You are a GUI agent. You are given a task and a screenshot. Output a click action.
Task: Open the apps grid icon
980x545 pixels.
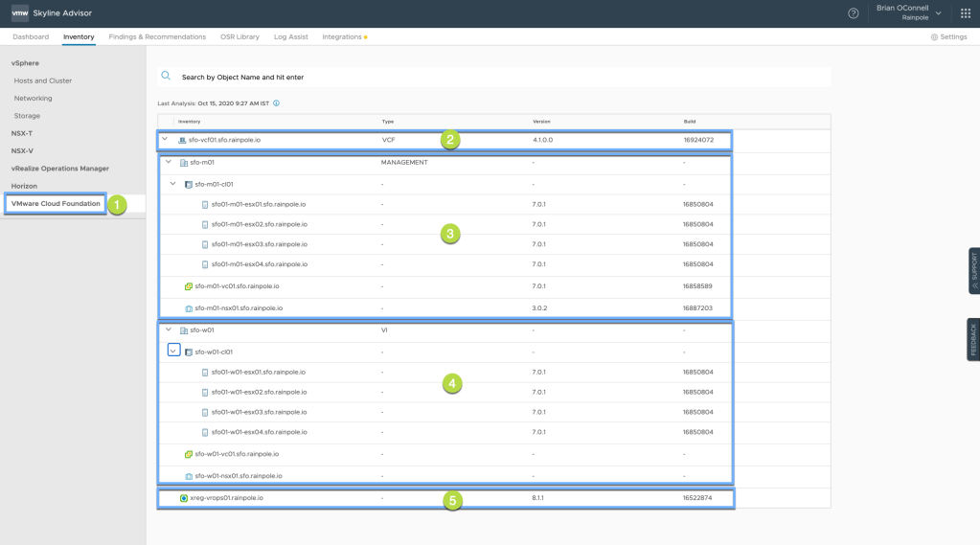[x=965, y=13]
